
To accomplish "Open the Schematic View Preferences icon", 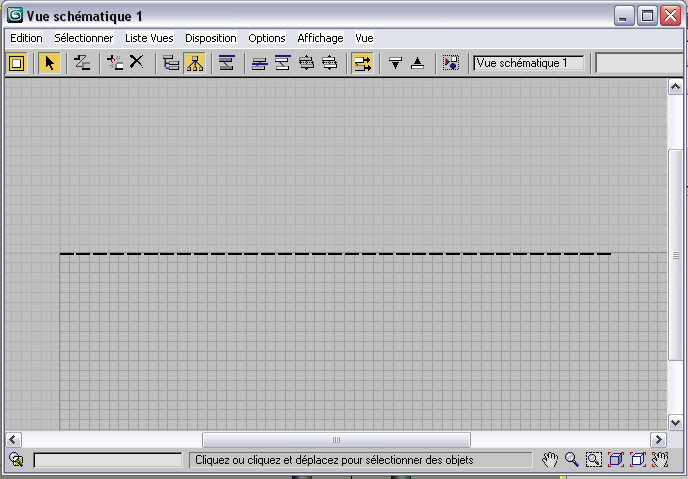I will pyautogui.click(x=451, y=63).
